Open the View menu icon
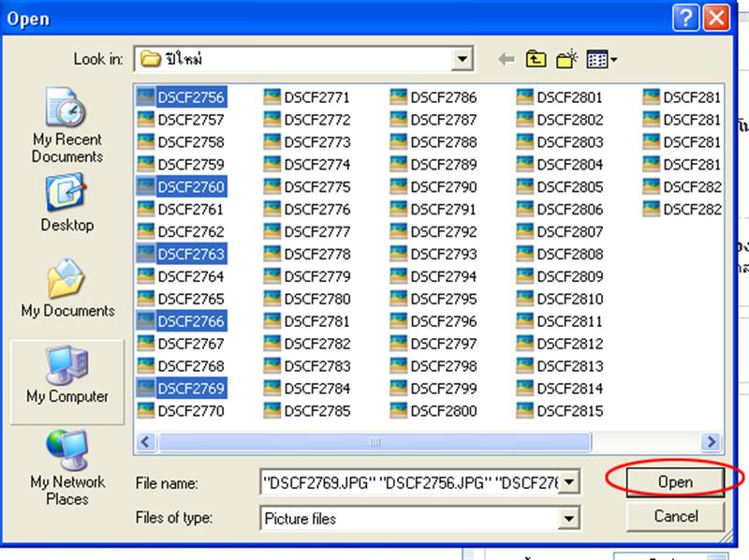 point(600,60)
